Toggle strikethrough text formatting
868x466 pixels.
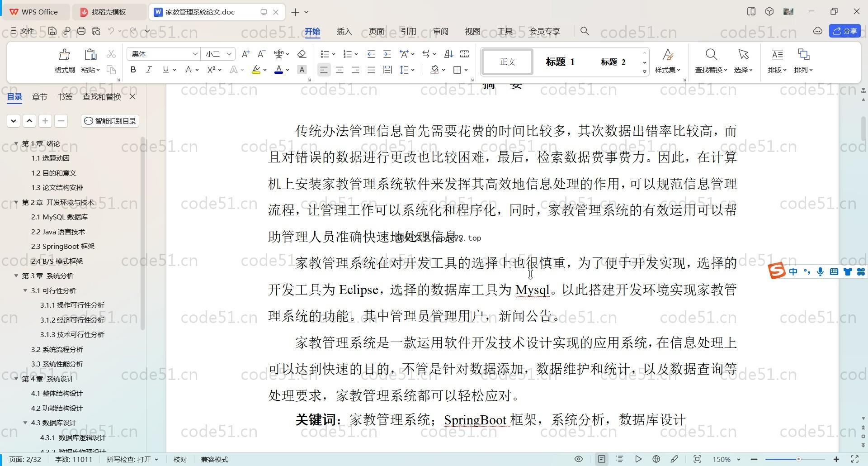(189, 70)
